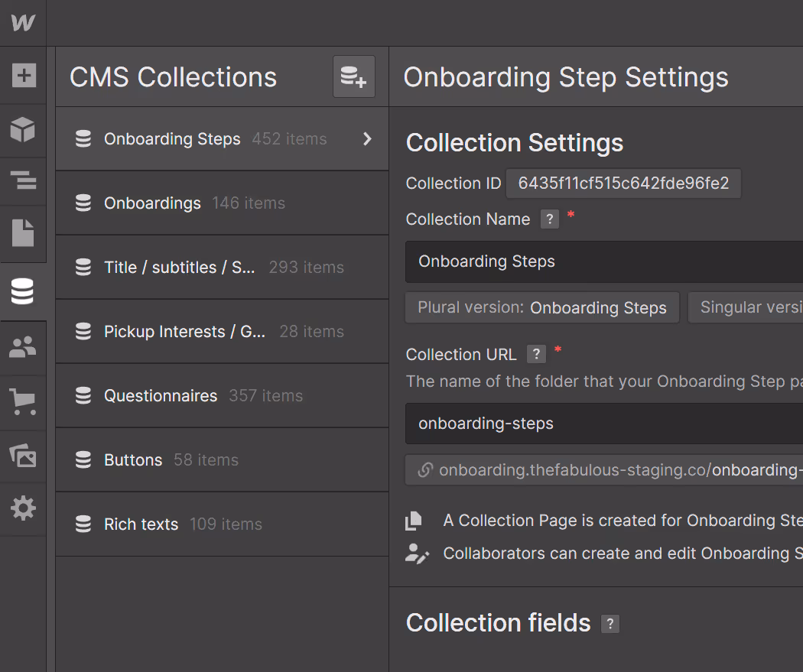Image resolution: width=803 pixels, height=672 pixels.
Task: Click the Collection Settings heading
Action: tap(515, 143)
